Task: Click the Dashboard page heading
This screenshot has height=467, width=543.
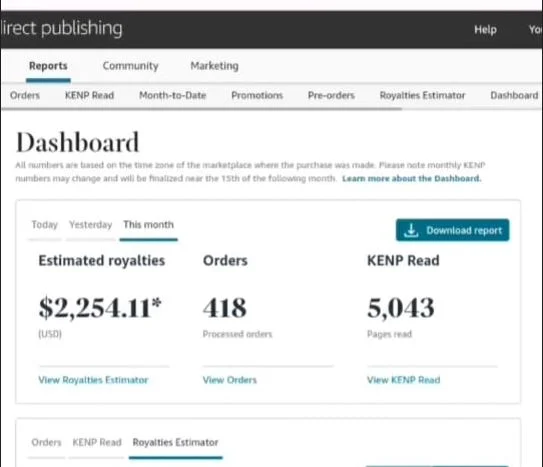Action: point(78,142)
